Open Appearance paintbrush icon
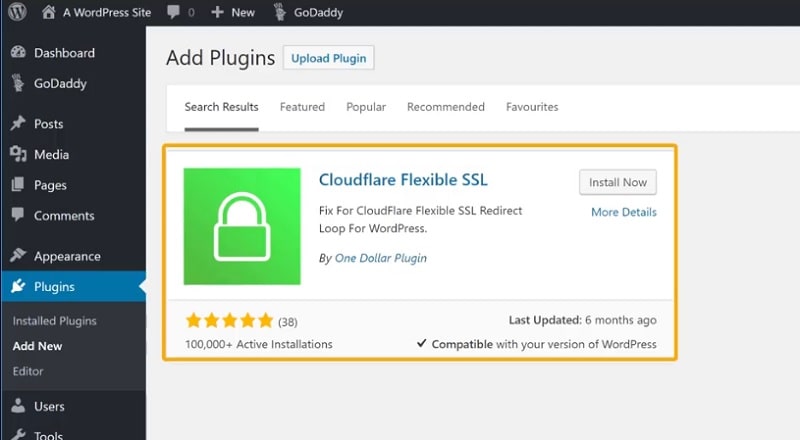The width and height of the screenshot is (800, 440). tap(18, 255)
